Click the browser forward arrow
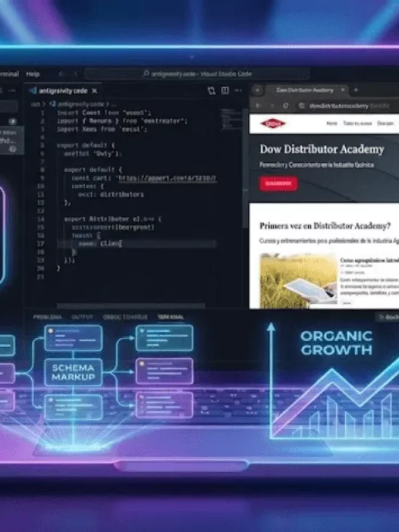The image size is (399, 532). pos(272,106)
